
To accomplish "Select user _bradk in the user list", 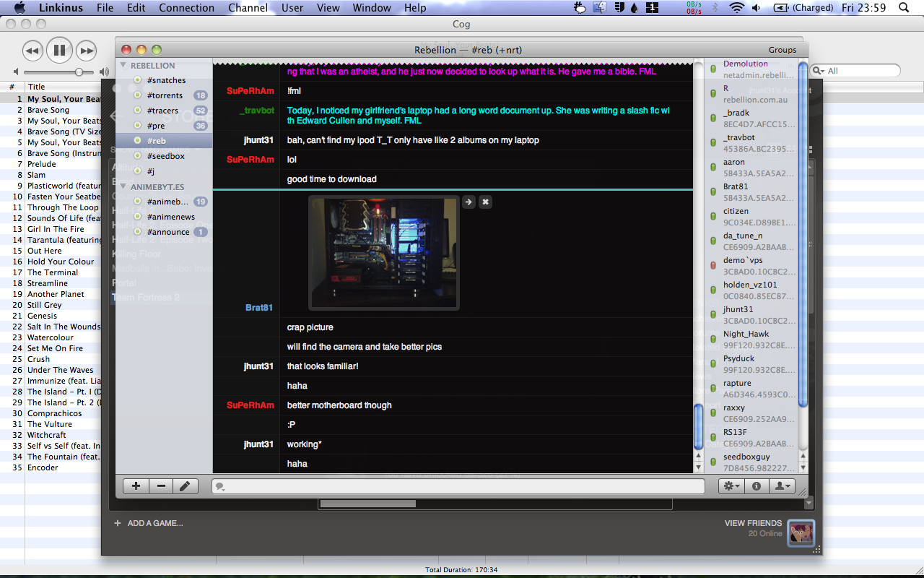I will pos(751,118).
